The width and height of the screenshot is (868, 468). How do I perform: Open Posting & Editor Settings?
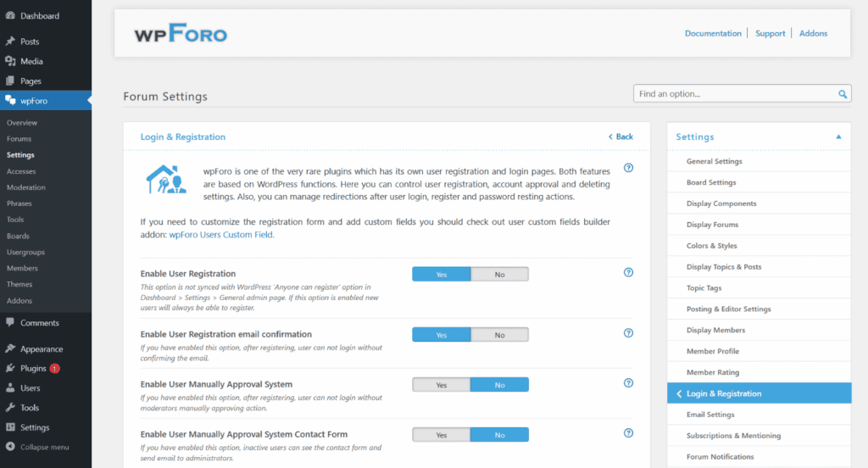pos(728,309)
